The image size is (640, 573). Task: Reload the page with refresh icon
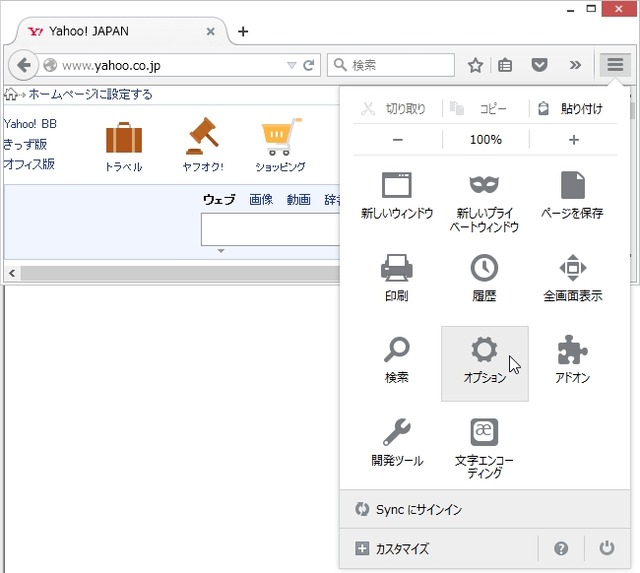[x=309, y=65]
